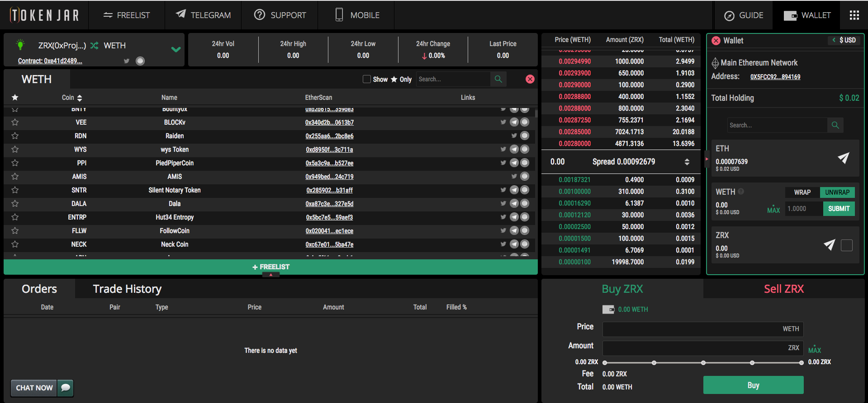The height and width of the screenshot is (403, 868).
Task: Open the apps grid menu icon
Action: point(854,15)
